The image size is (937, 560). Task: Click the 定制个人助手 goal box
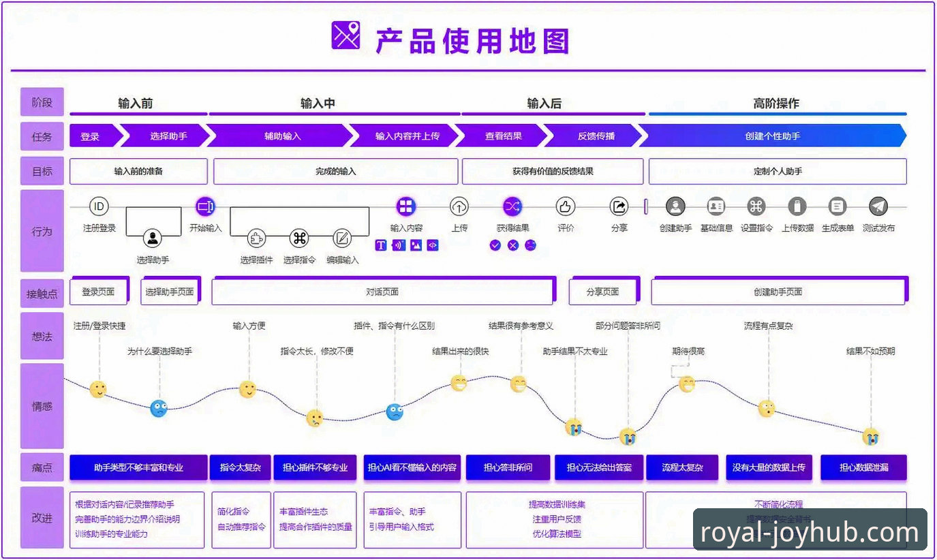click(x=778, y=172)
